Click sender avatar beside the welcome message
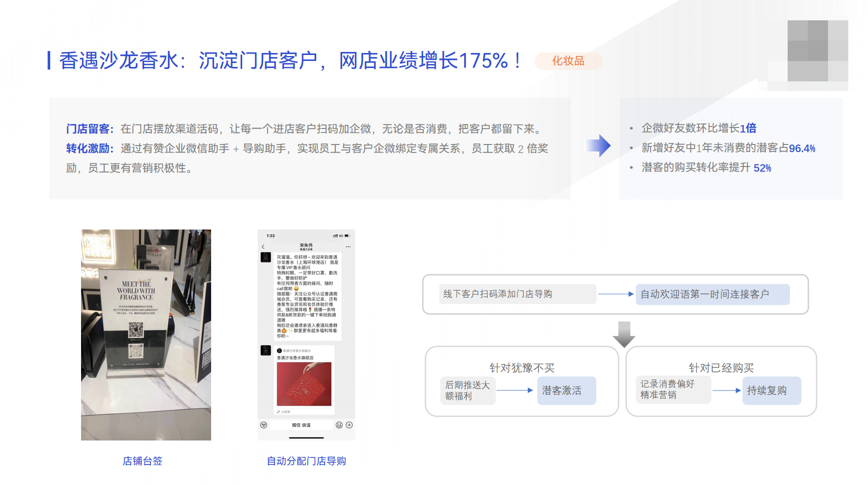 tap(266, 257)
